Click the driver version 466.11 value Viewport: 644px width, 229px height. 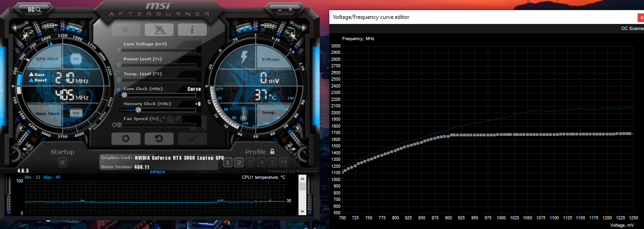[x=142, y=167]
